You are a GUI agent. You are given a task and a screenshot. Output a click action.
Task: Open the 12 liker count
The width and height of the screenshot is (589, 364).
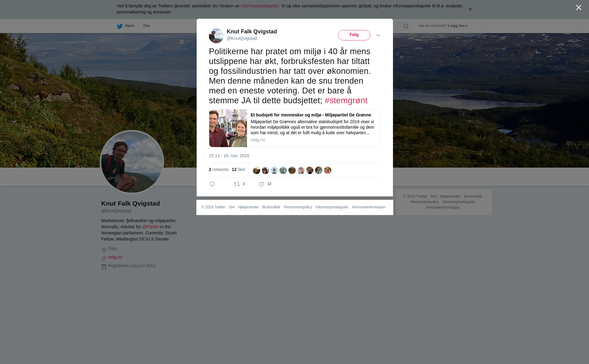239,169
